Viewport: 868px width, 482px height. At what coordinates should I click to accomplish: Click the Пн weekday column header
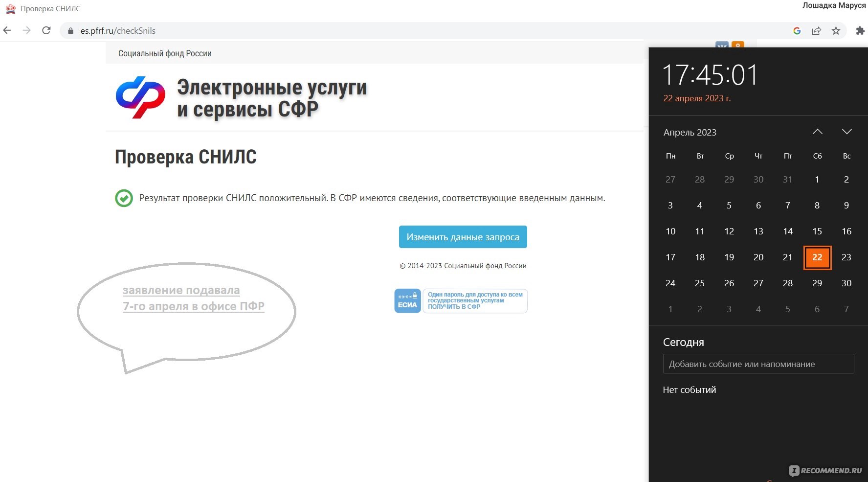[670, 156]
